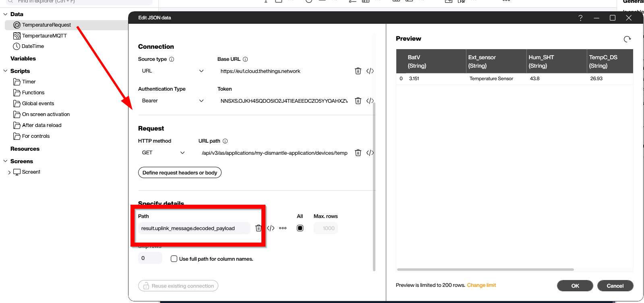Click the Path input field
The width and height of the screenshot is (644, 303).
[194, 228]
